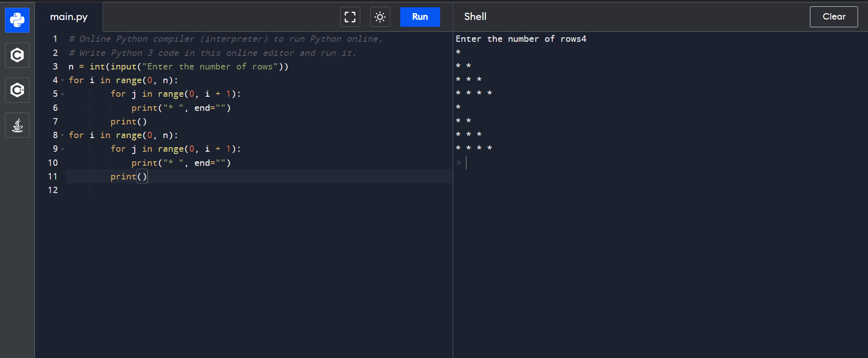
Task: Click the comment text on line 1
Action: [x=226, y=39]
